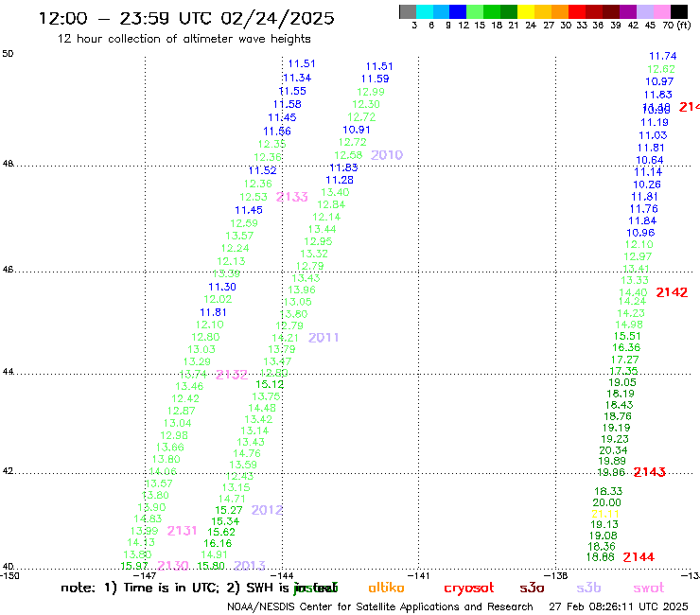Click the longitude axis label '-141'
Viewport: 700px width, 615px height.
point(419,575)
